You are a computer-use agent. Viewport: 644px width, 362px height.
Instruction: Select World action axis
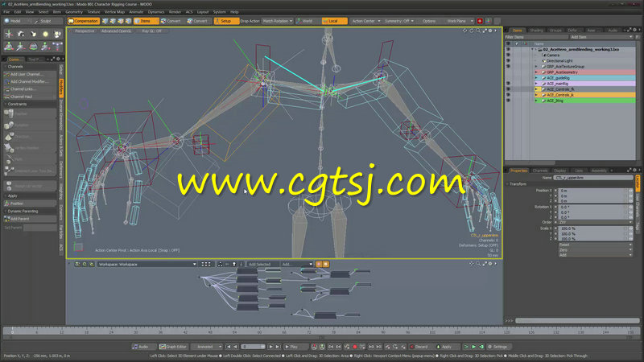coord(308,21)
